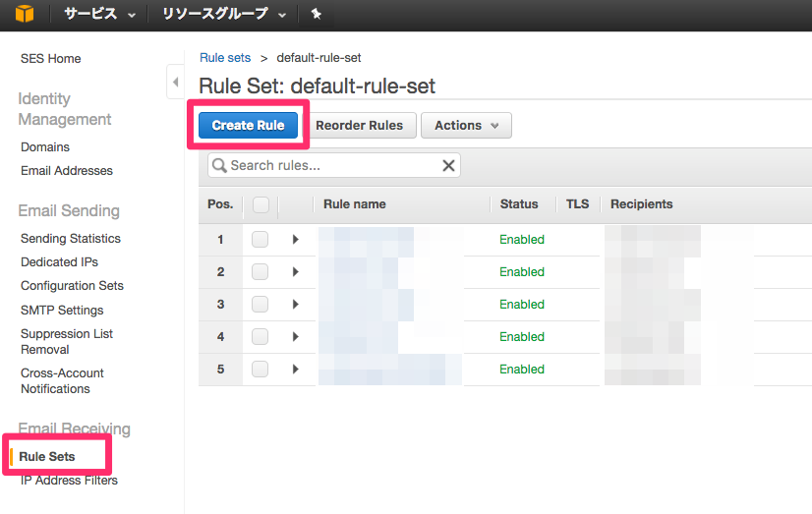Click the Reorder Rules button
The width and height of the screenshot is (812, 514).
click(360, 125)
